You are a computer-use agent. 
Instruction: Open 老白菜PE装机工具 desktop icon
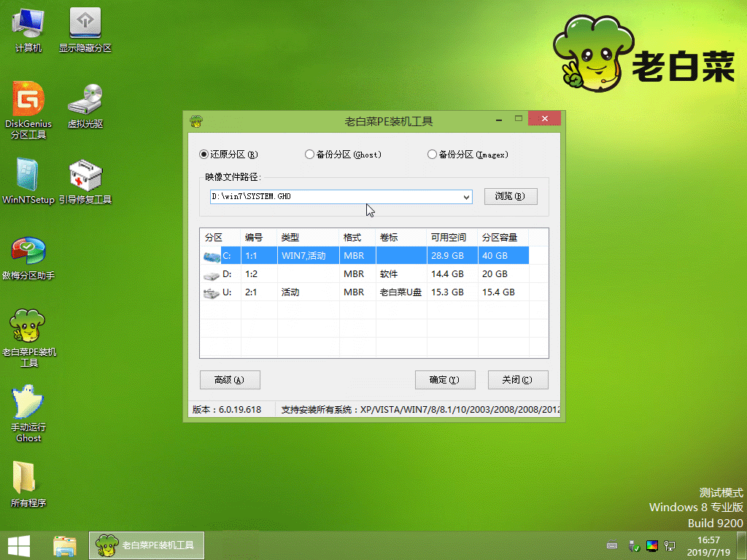[x=28, y=338]
